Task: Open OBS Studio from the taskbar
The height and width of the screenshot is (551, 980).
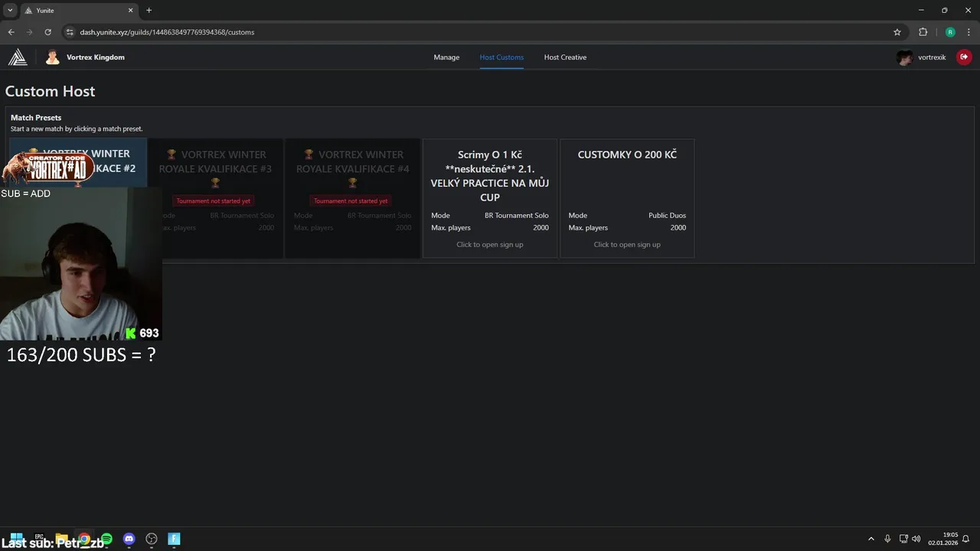Action: pyautogui.click(x=152, y=539)
